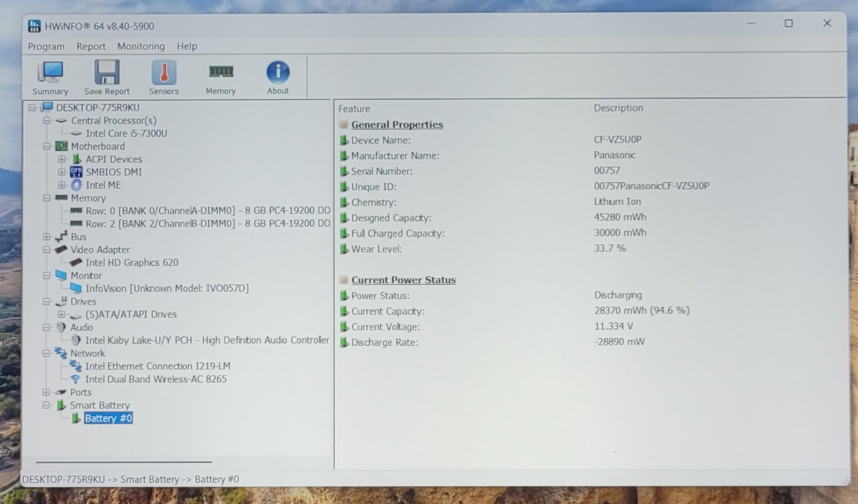Click the ACPI Devices icon
This screenshot has width=858, height=504.
[x=77, y=159]
